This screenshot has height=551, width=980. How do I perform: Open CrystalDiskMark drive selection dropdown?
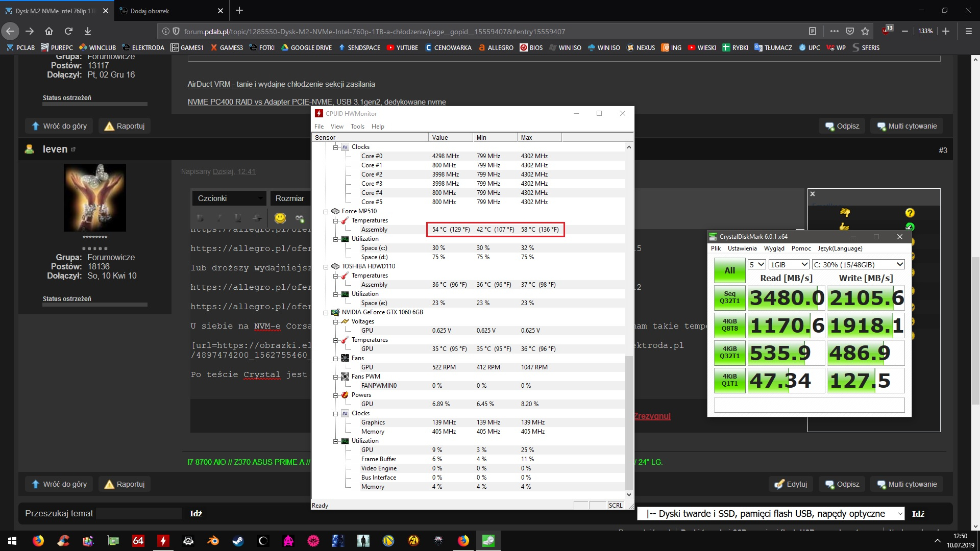(x=858, y=264)
